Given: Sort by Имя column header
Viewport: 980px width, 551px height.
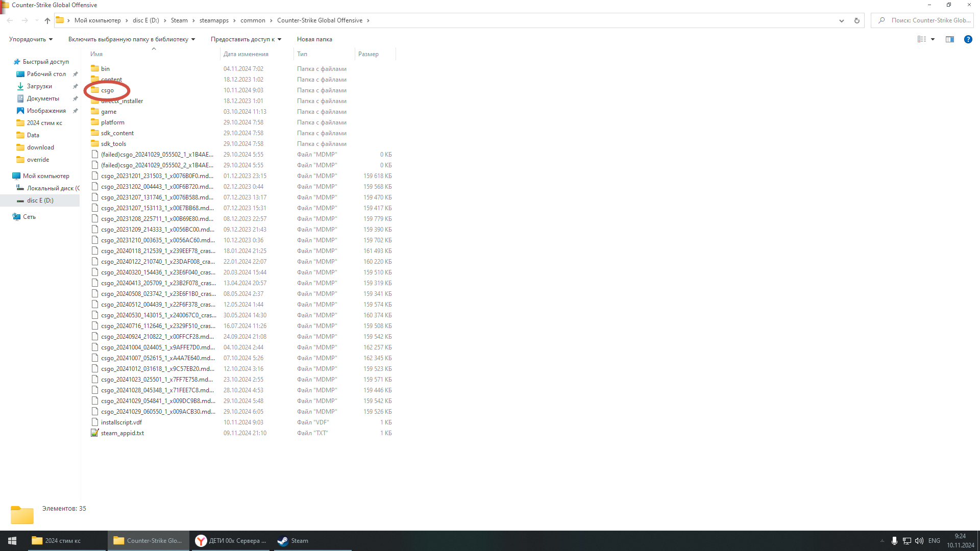Looking at the screenshot, I should pyautogui.click(x=153, y=54).
